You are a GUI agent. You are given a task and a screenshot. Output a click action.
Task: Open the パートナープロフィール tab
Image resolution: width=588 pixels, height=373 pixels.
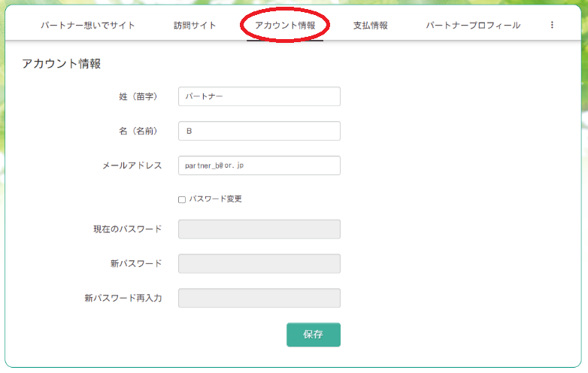(x=473, y=26)
